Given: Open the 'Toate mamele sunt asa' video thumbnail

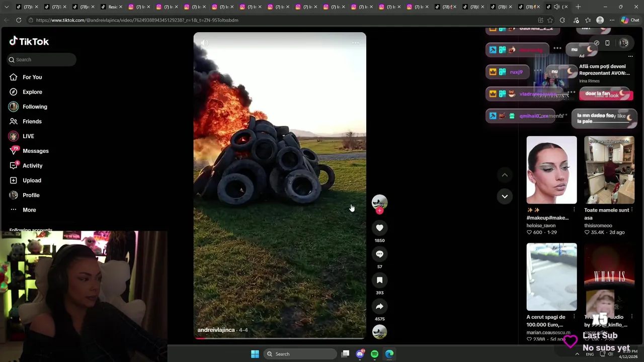Looking at the screenshot, I should coord(609,170).
